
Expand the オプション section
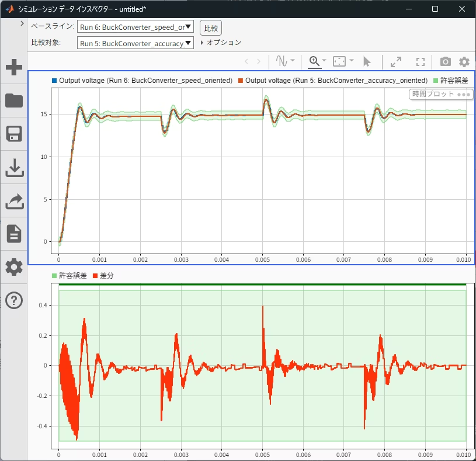click(x=221, y=43)
